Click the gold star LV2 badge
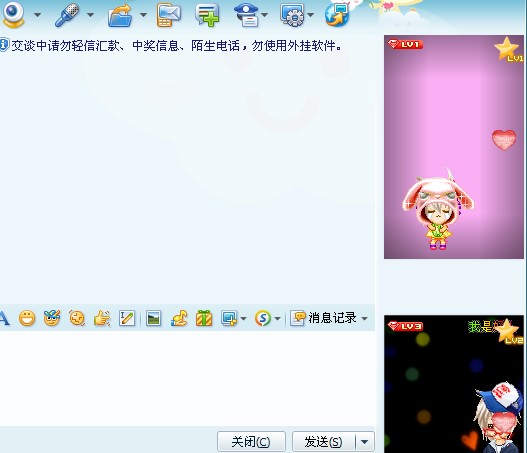The height and width of the screenshot is (453, 527). [509, 331]
